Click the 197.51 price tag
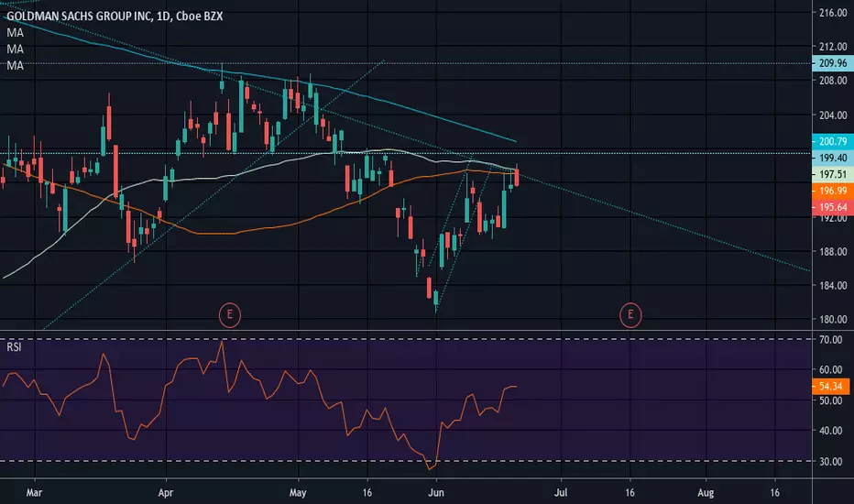The width and height of the screenshot is (854, 504). (833, 174)
